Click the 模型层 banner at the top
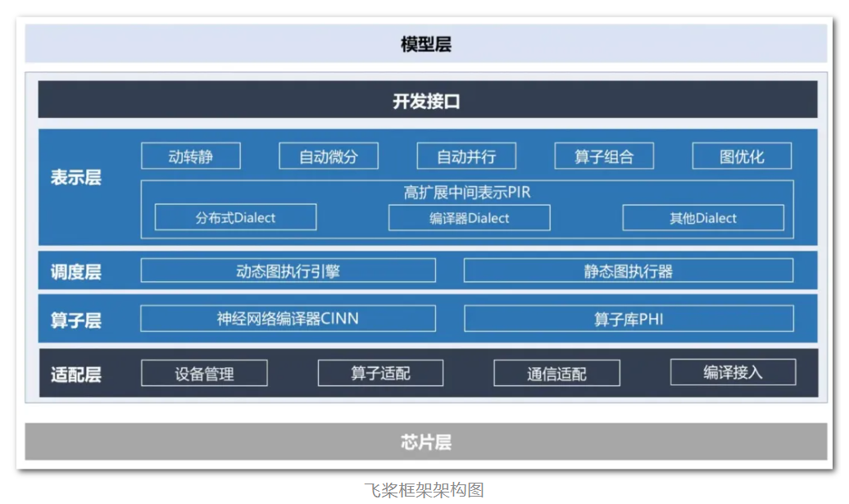 coord(425,43)
